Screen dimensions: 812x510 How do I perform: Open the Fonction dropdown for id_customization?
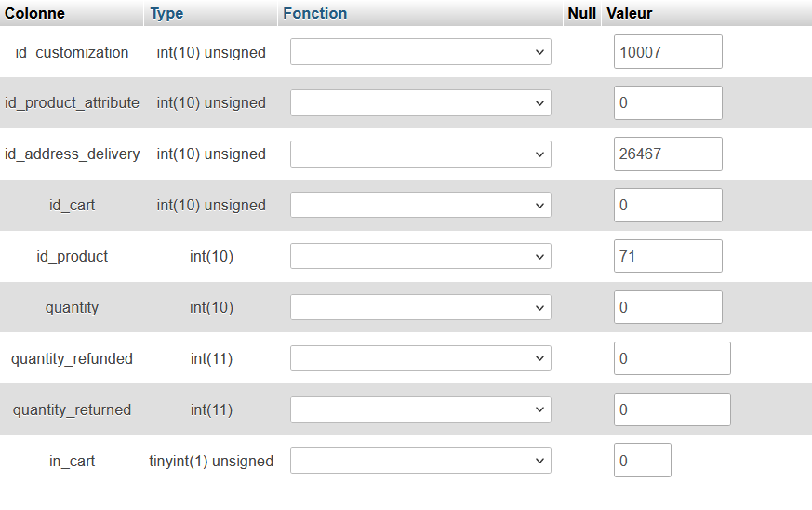pos(420,52)
